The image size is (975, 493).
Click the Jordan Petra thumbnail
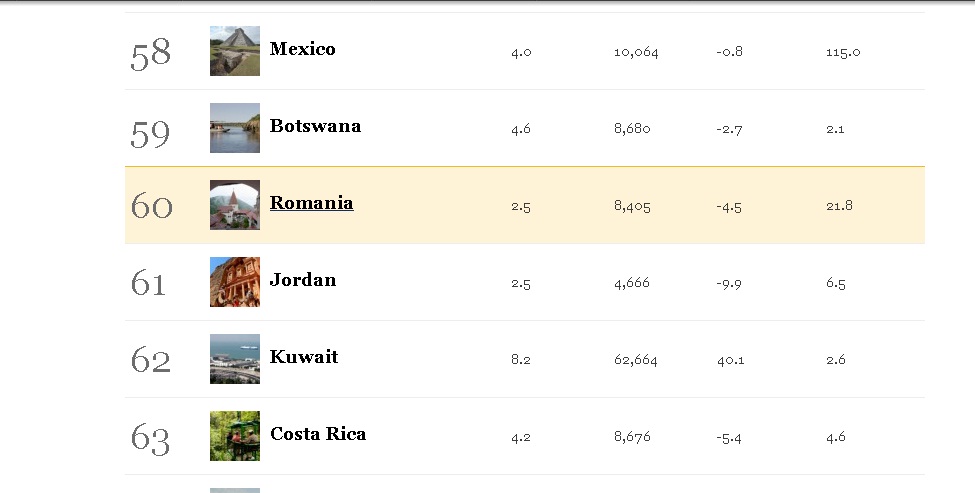235,282
